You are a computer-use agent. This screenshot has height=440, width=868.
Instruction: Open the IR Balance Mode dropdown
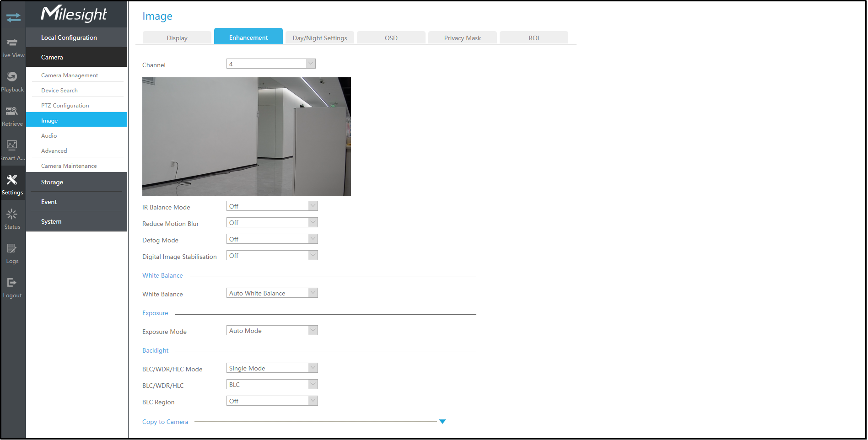click(x=272, y=206)
